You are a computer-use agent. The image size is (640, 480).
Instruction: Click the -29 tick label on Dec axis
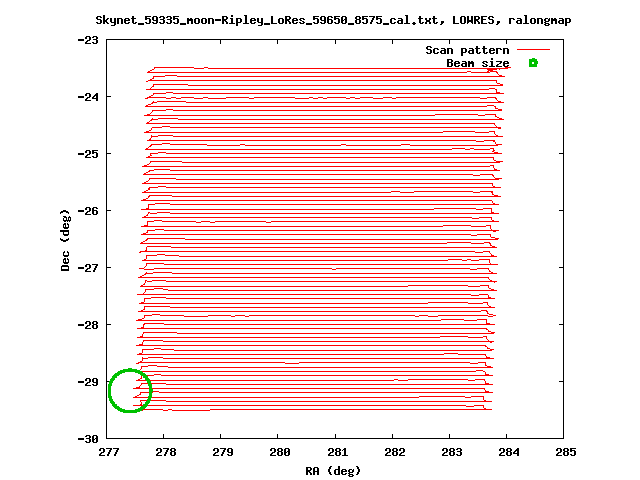point(88,382)
